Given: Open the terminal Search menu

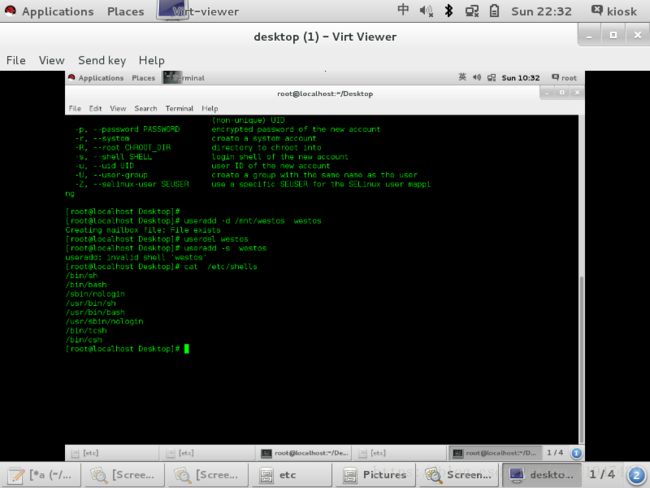Looking at the screenshot, I should point(146,109).
